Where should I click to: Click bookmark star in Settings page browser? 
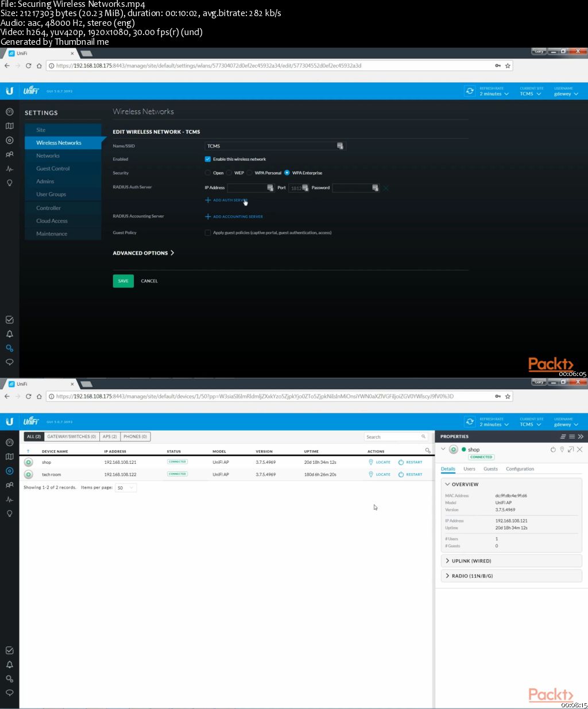tap(507, 65)
